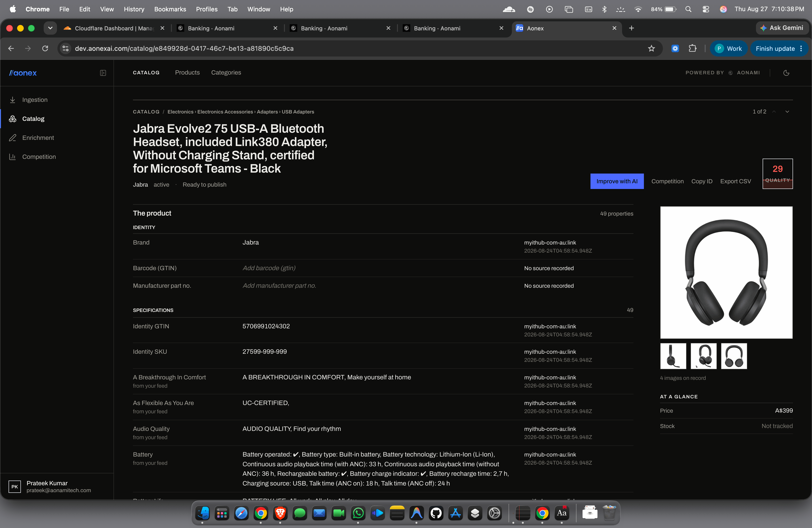
Task: Open Ask Gemini
Action: [782, 28]
